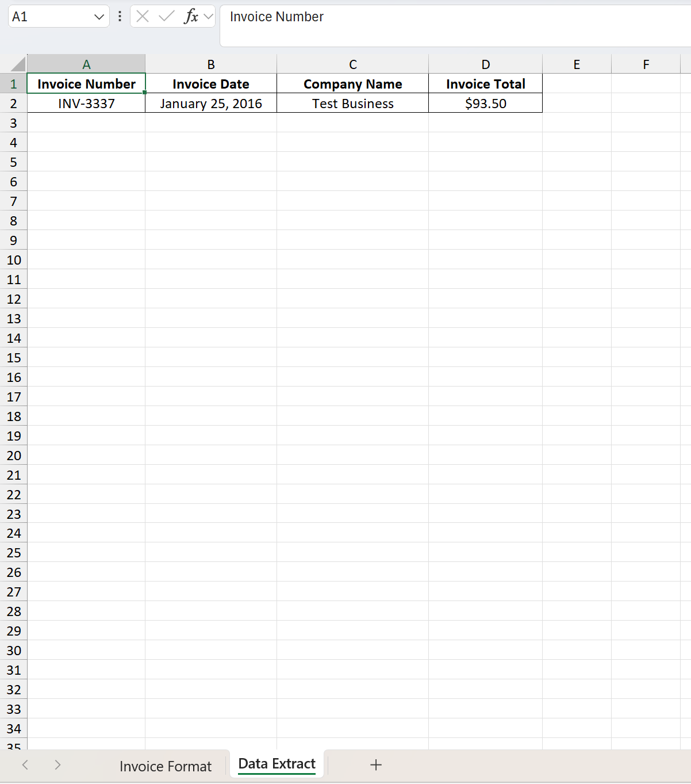
Task: Select the January 25, 2016 date cell
Action: (210, 104)
